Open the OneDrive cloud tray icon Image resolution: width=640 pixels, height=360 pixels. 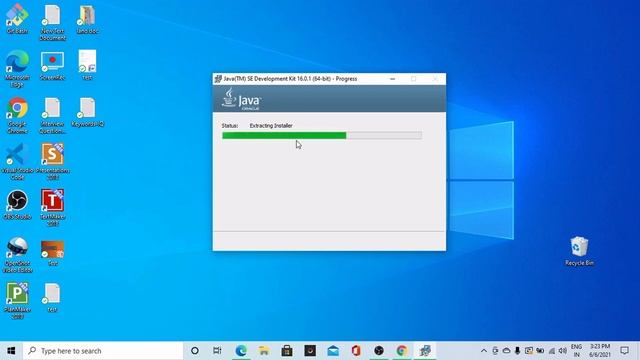click(x=506, y=351)
